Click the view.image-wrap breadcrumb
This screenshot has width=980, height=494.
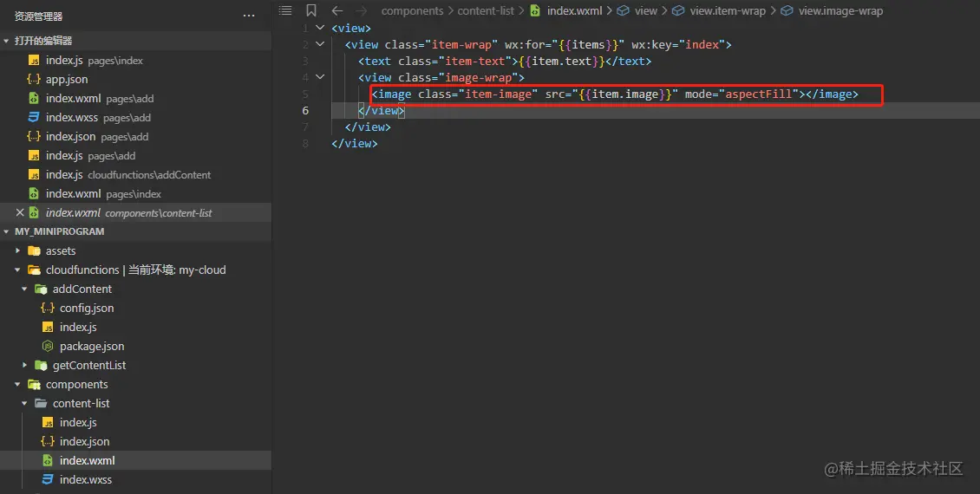pyautogui.click(x=833, y=10)
